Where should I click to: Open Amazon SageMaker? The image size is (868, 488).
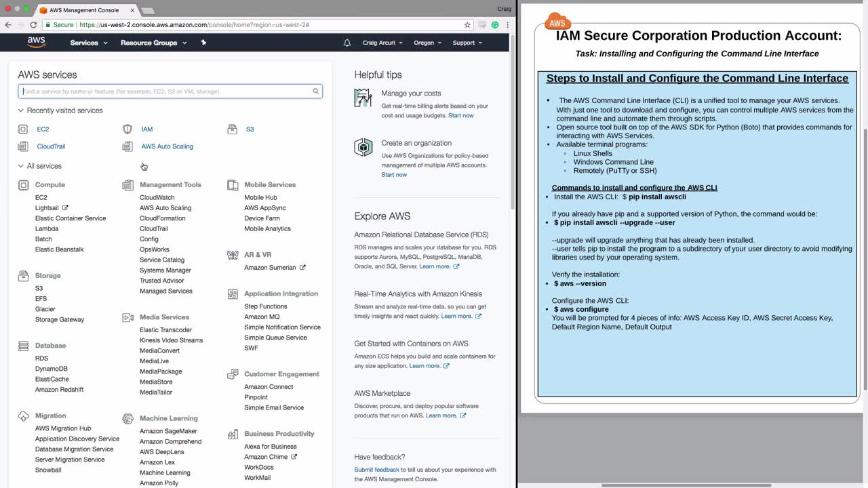168,432
